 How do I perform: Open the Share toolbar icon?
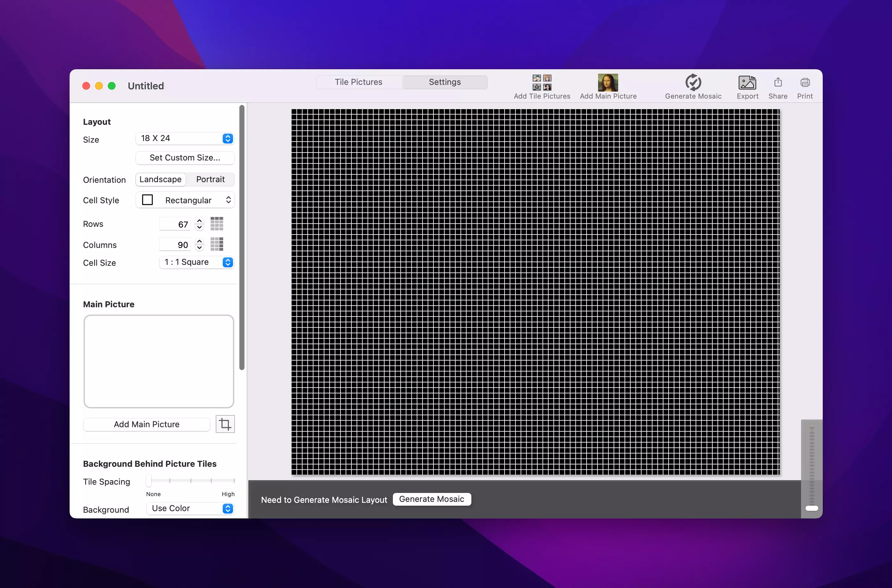click(x=778, y=83)
